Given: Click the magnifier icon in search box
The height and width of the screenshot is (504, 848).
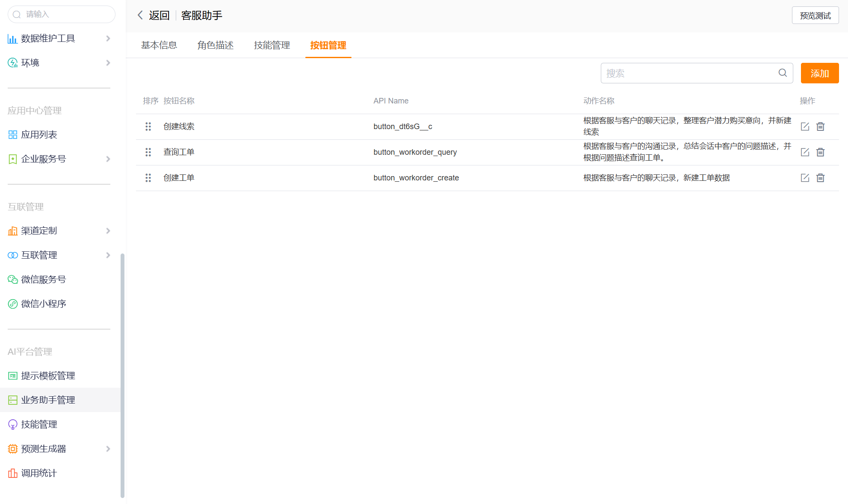Looking at the screenshot, I should point(783,73).
